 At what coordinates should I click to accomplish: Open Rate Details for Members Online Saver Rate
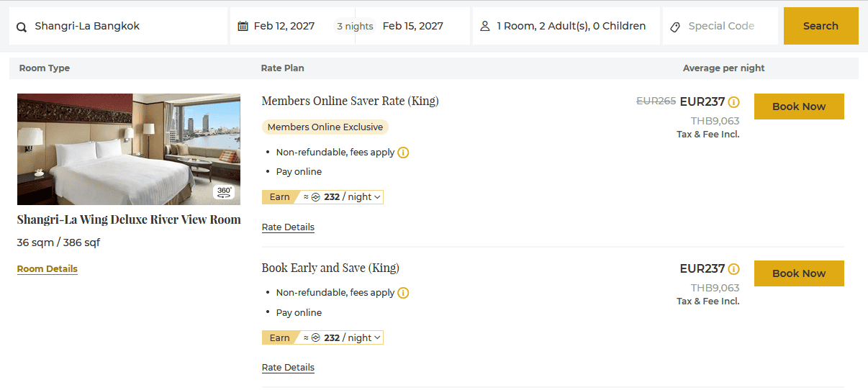(x=288, y=227)
